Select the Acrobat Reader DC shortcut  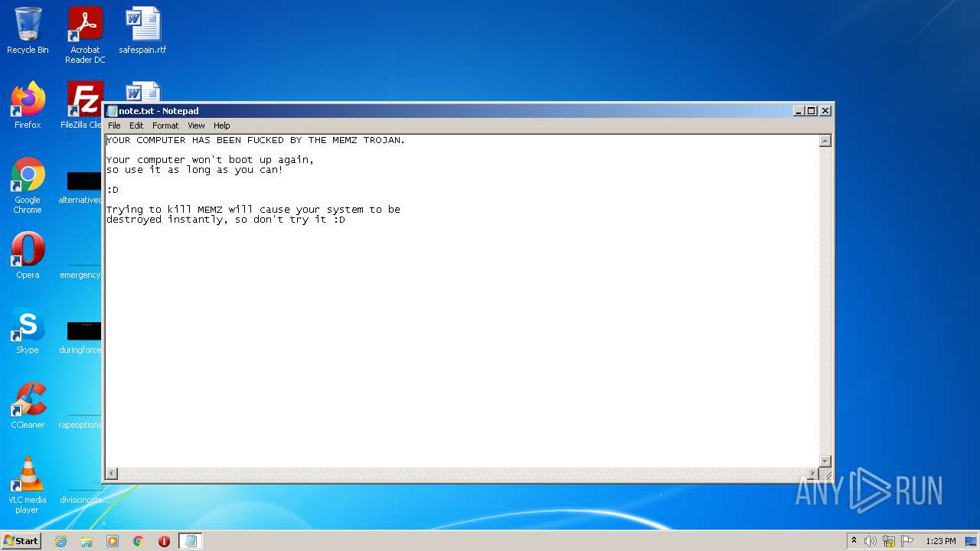pyautogui.click(x=85, y=34)
